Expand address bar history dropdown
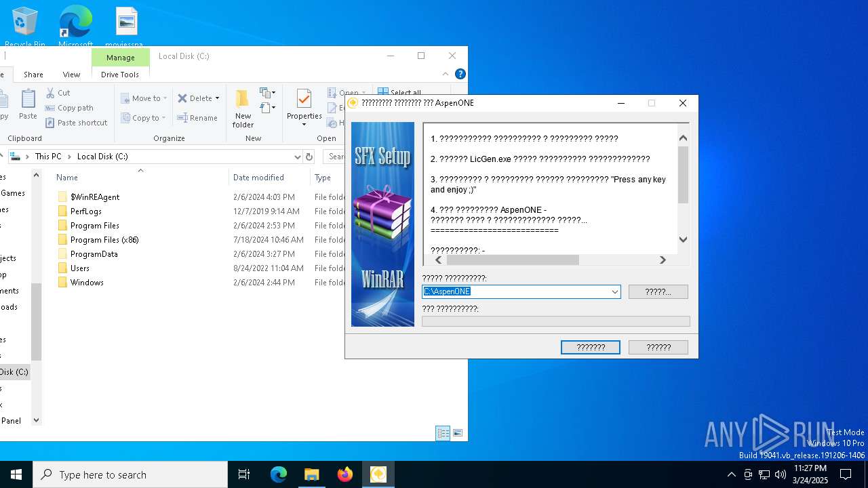The image size is (868, 488). tap(297, 157)
